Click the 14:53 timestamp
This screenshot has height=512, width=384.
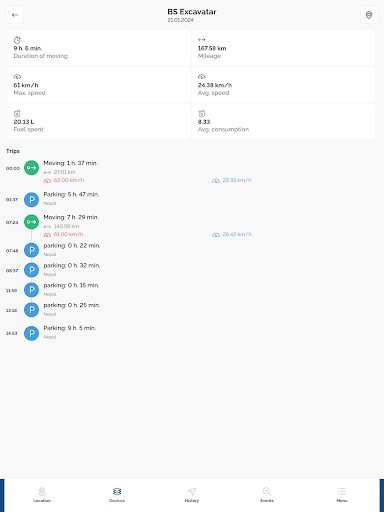12,333
